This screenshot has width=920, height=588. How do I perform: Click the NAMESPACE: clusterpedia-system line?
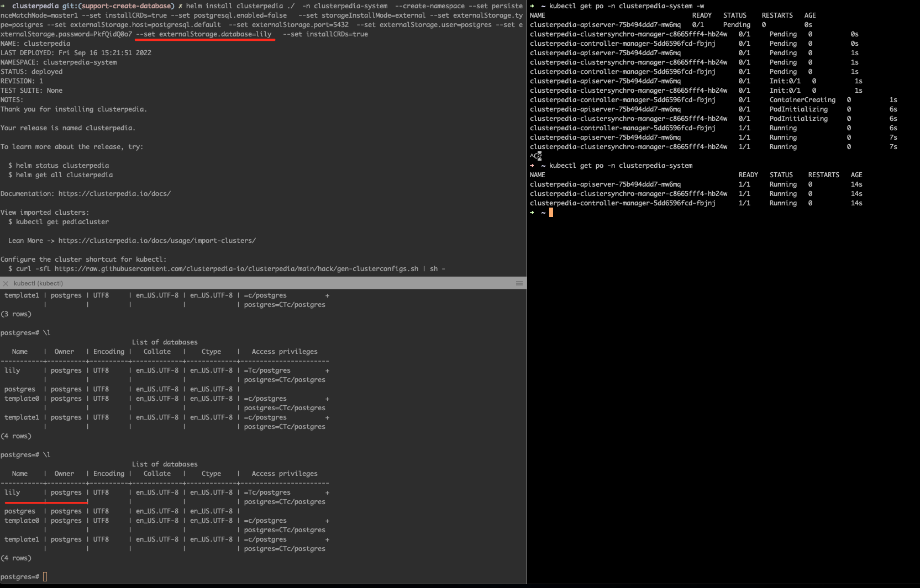[x=59, y=62]
